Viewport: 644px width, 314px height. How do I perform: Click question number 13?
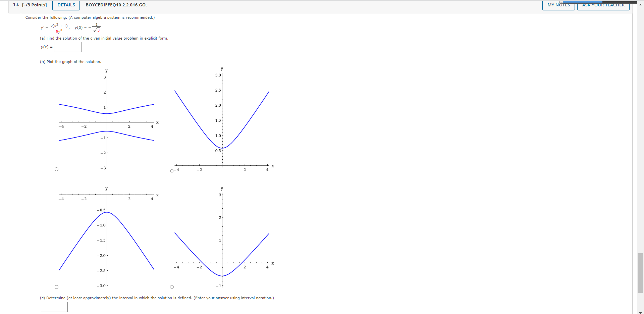click(15, 4)
